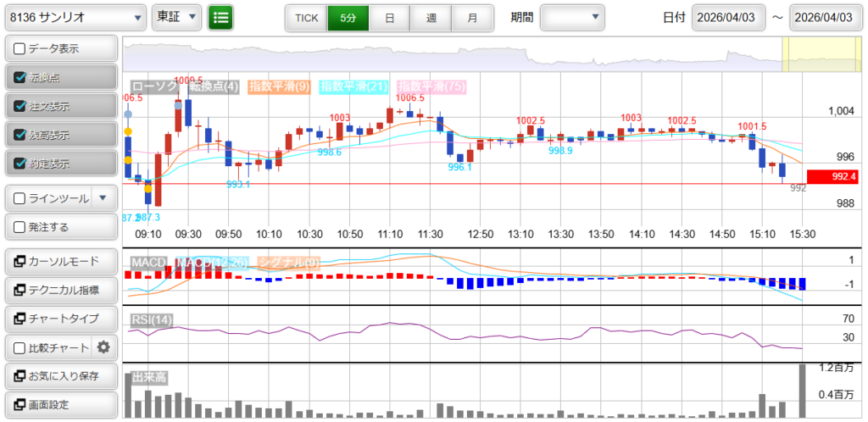Enable the 比較チャート checkbox

tap(19, 347)
